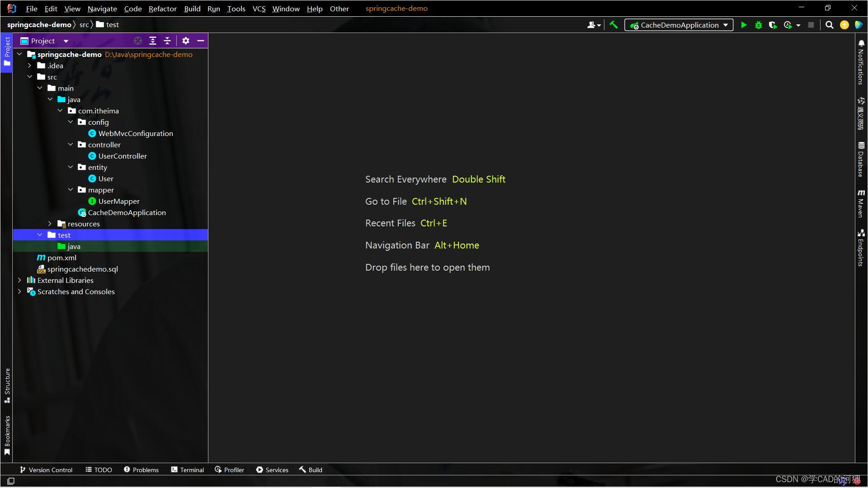Click Collapse All in Project panel
Viewport: 868px width, 488px height.
pyautogui.click(x=167, y=41)
